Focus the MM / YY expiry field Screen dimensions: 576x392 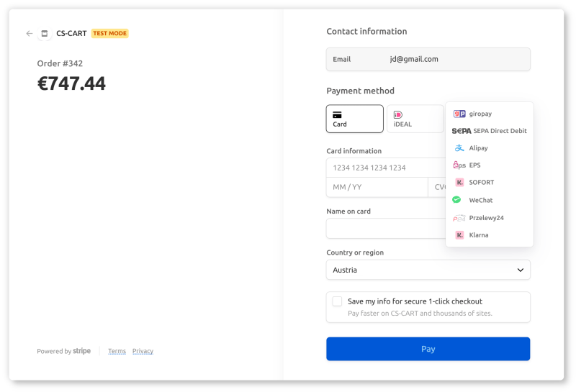click(377, 187)
